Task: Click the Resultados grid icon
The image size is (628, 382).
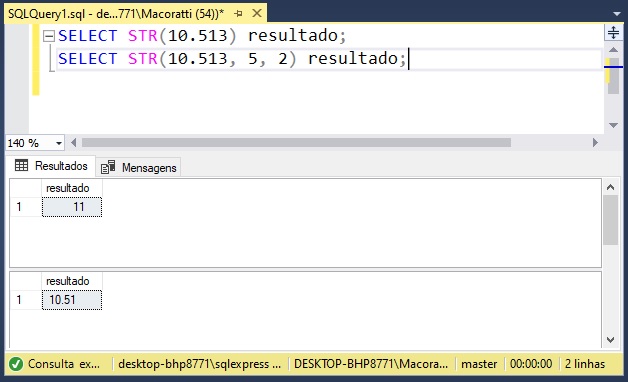Action: [21, 165]
